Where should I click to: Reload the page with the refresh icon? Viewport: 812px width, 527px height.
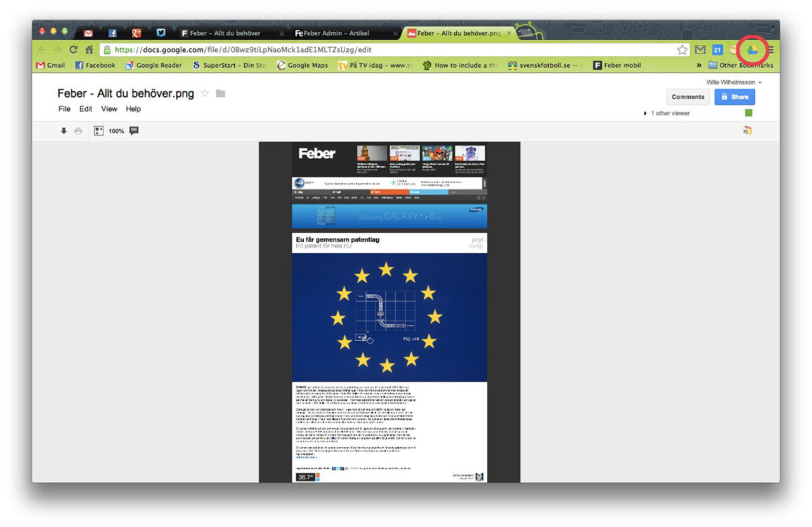click(x=74, y=49)
